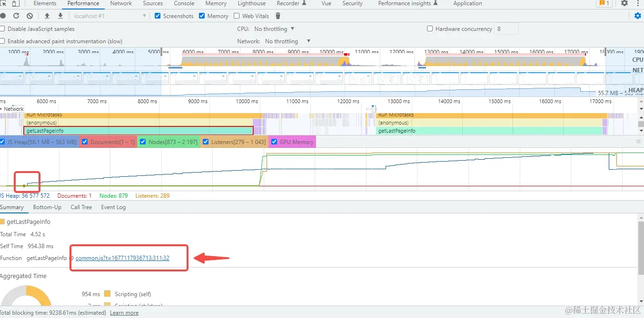This screenshot has width=644, height=318.
Task: Open the Network throttling dropdown
Action: click(x=287, y=41)
